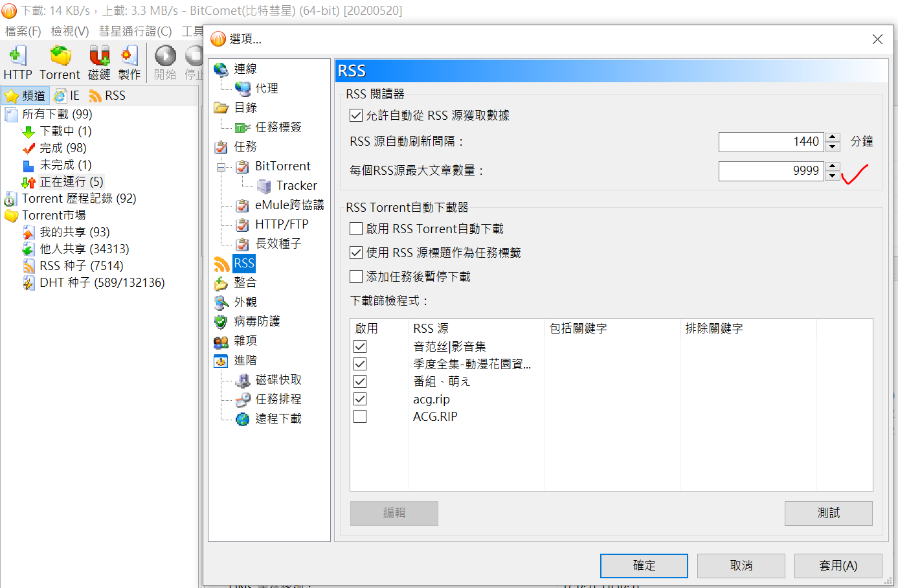The height and width of the screenshot is (588, 898).
Task: Click the RSS 源 column header
Action: 477,328
